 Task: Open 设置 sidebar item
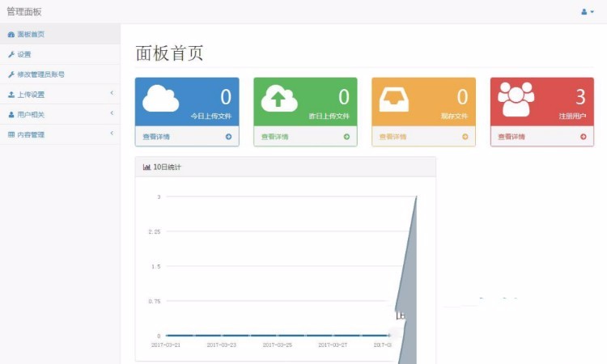point(60,54)
